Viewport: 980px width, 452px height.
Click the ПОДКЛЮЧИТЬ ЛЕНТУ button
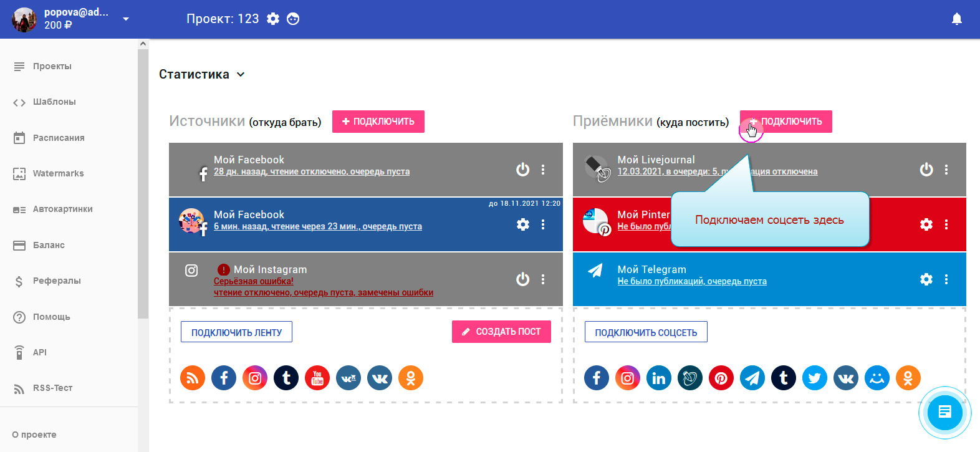[236, 332]
